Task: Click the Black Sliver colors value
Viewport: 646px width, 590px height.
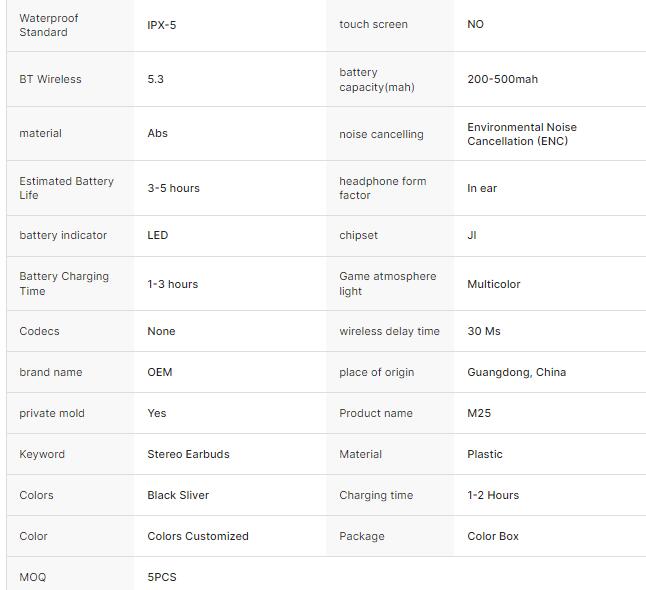Action: [x=178, y=495]
